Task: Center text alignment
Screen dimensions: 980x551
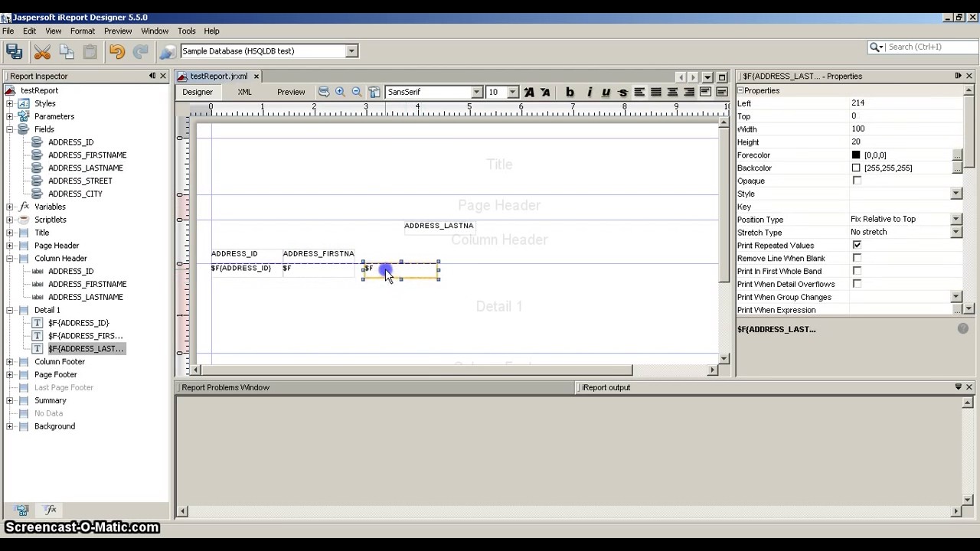Action: [672, 92]
